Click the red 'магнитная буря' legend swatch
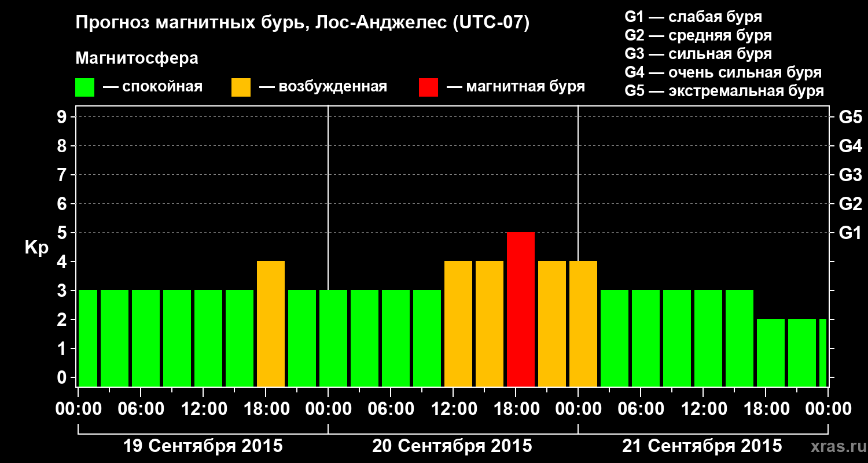This screenshot has width=868, height=463. point(428,87)
